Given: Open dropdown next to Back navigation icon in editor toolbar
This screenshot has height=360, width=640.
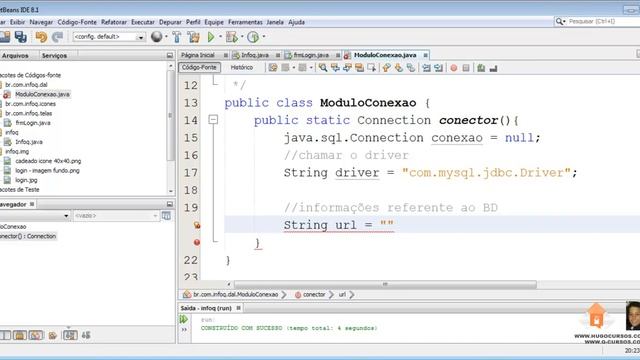Looking at the screenshot, I should 293,68.
